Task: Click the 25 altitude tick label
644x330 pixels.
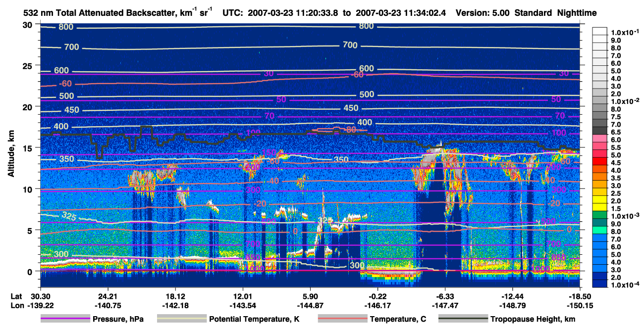Action: [x=28, y=66]
